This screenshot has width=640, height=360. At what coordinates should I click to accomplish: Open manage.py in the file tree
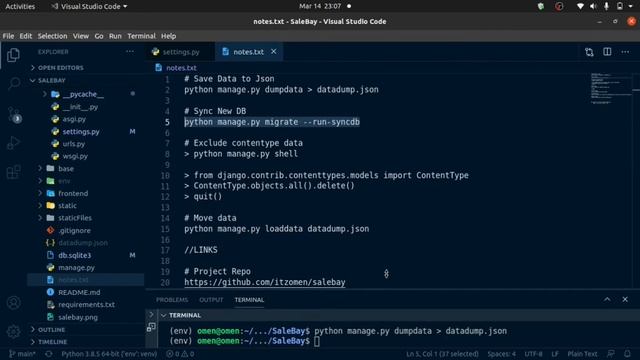pos(76,268)
